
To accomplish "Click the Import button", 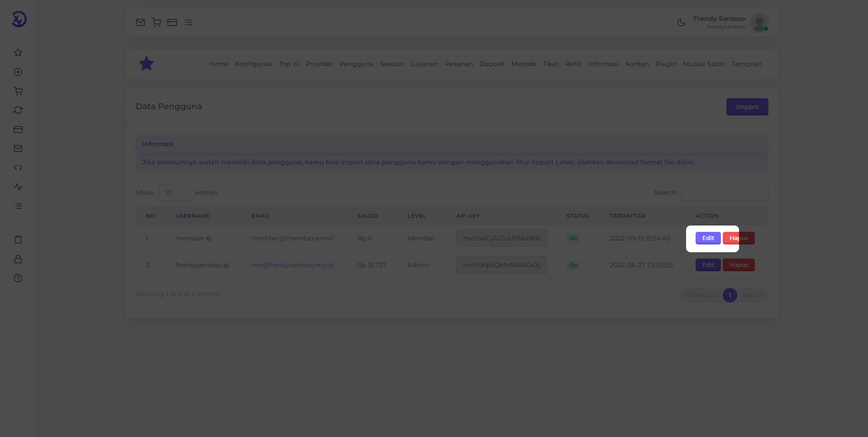I will pos(747,107).
